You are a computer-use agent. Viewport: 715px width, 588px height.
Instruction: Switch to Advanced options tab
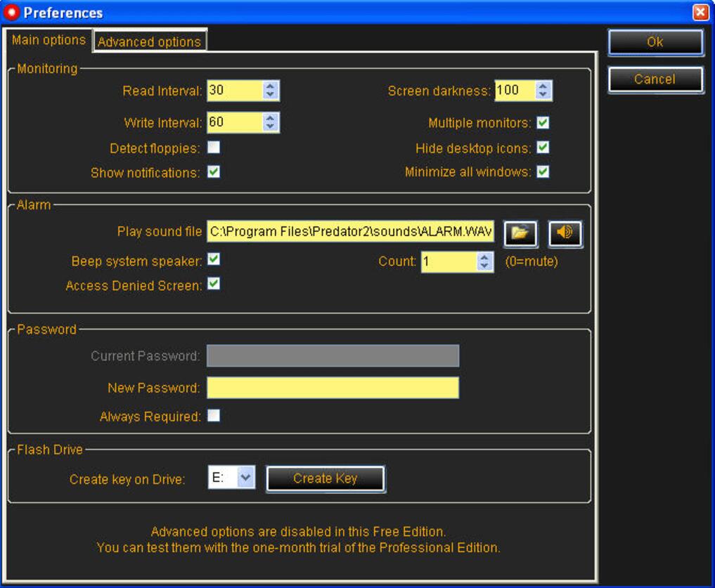(149, 42)
